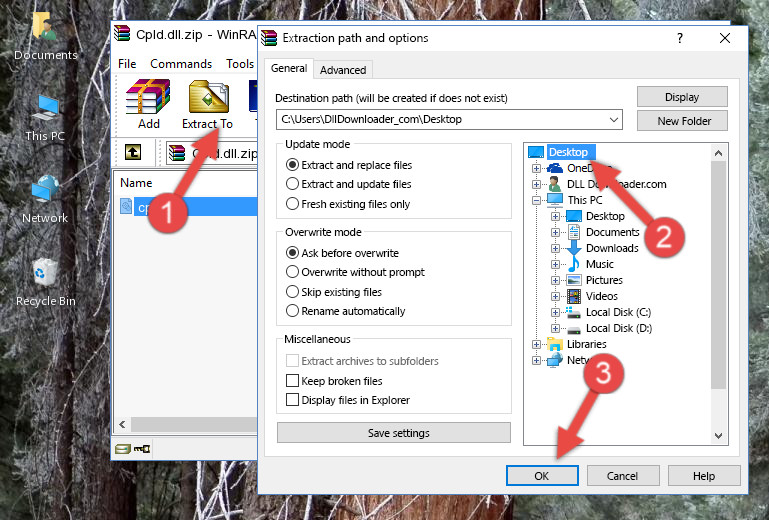Click the Display button

coord(682,97)
